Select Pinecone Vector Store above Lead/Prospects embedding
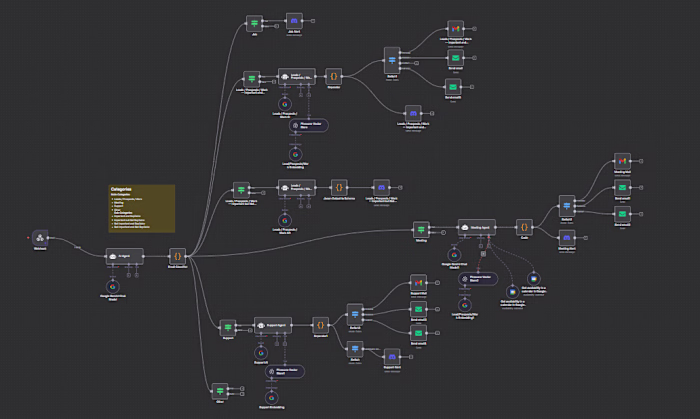This screenshot has height=419, width=700. coord(308,125)
